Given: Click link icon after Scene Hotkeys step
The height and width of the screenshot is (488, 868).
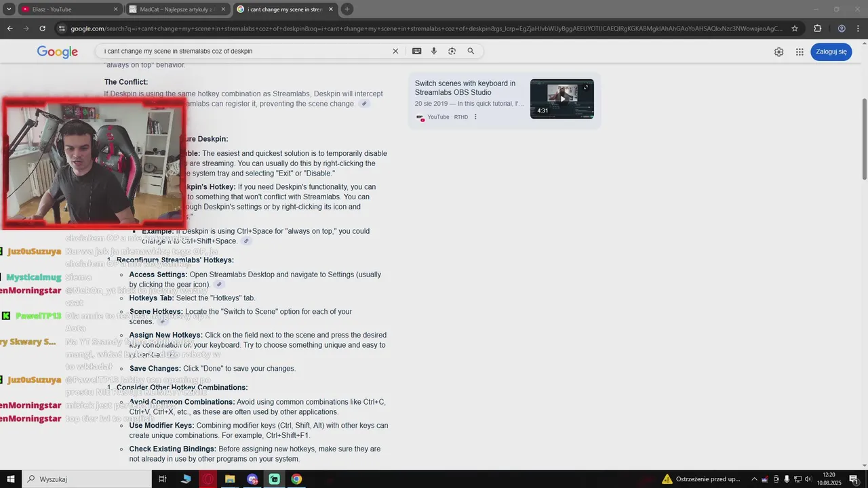Looking at the screenshot, I should [x=163, y=322].
